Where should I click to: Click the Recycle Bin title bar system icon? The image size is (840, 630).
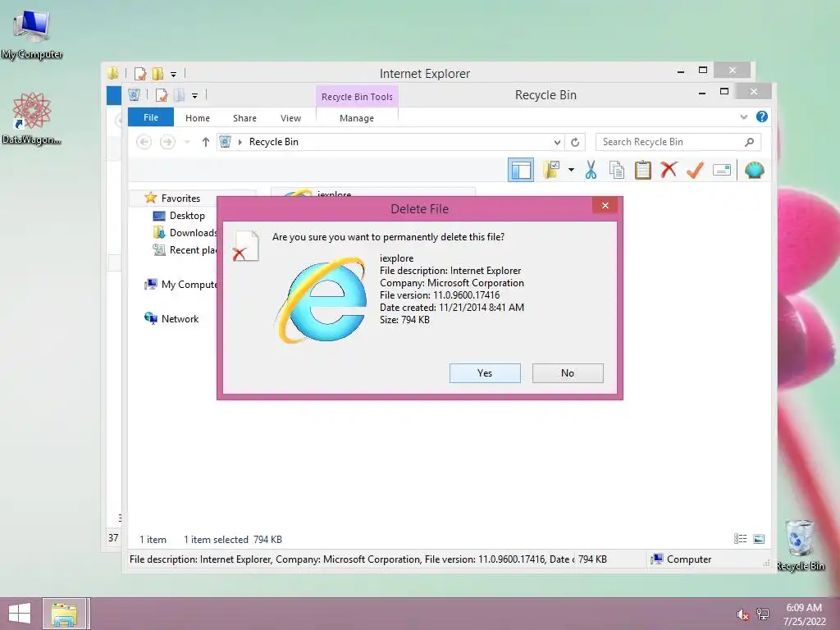pos(134,95)
